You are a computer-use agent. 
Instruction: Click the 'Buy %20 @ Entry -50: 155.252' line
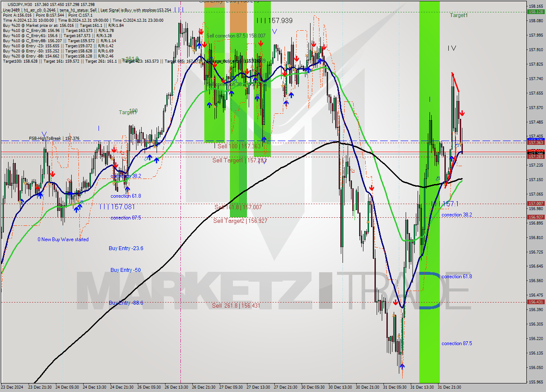[58, 51]
